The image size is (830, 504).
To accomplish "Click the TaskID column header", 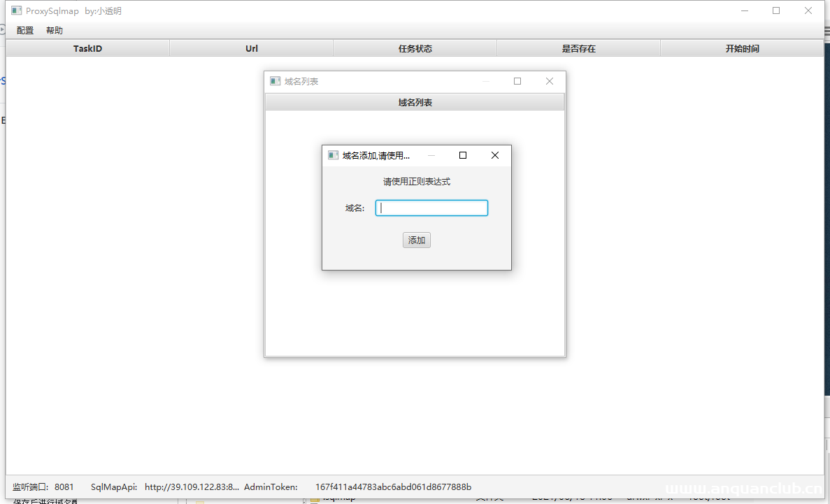I will (x=87, y=48).
